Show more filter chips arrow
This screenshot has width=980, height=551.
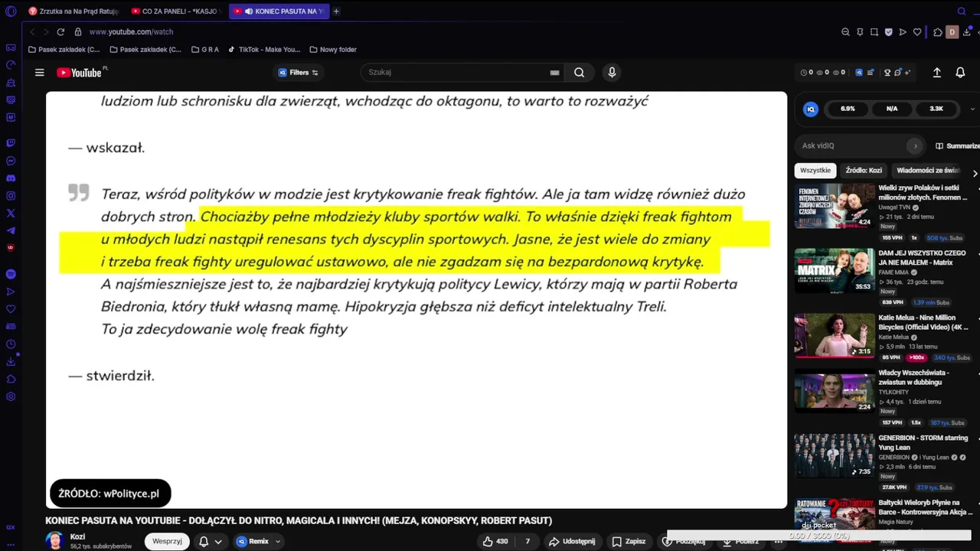coord(974,173)
